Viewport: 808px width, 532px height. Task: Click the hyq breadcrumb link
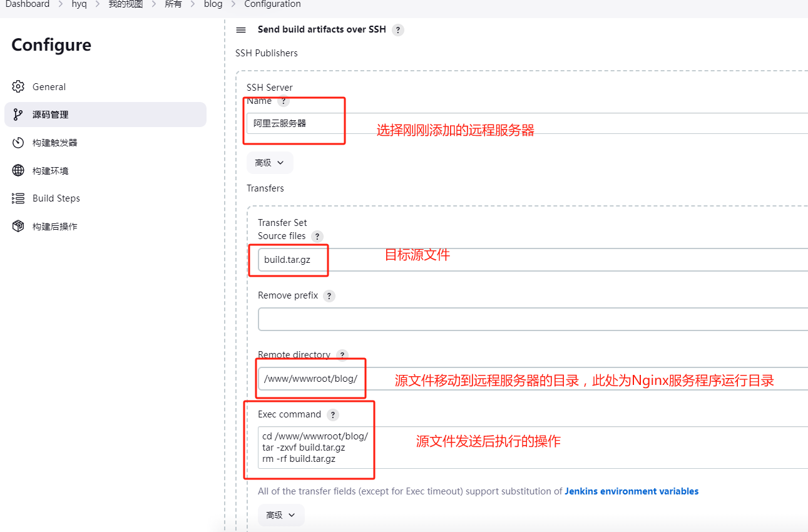click(x=79, y=4)
